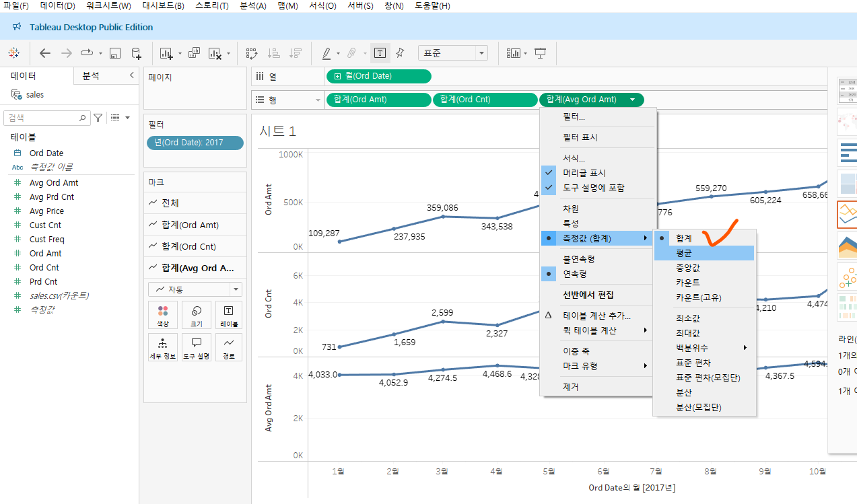Click 필터... in context menu
Screen dimensions: 857x504
(x=598, y=117)
